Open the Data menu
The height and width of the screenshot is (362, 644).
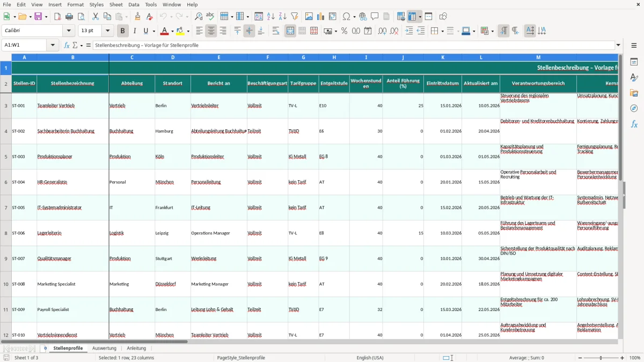(134, 4)
